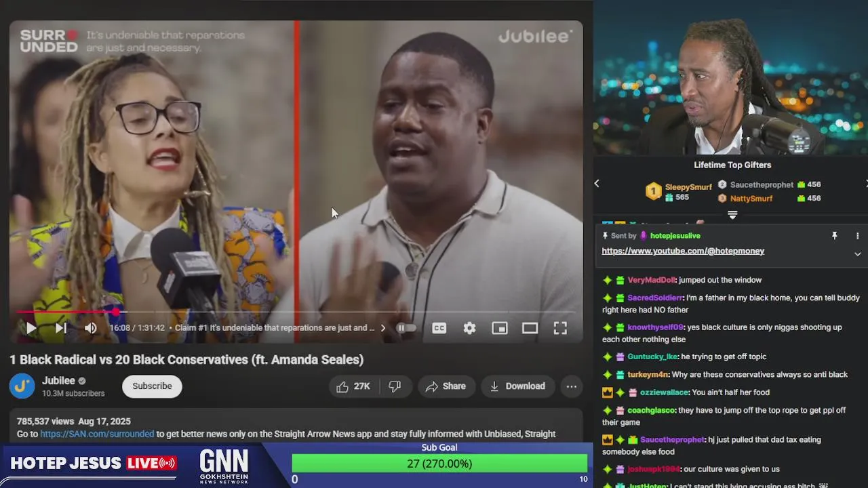
Task: Open more actions three-dot menu
Action: (x=572, y=386)
